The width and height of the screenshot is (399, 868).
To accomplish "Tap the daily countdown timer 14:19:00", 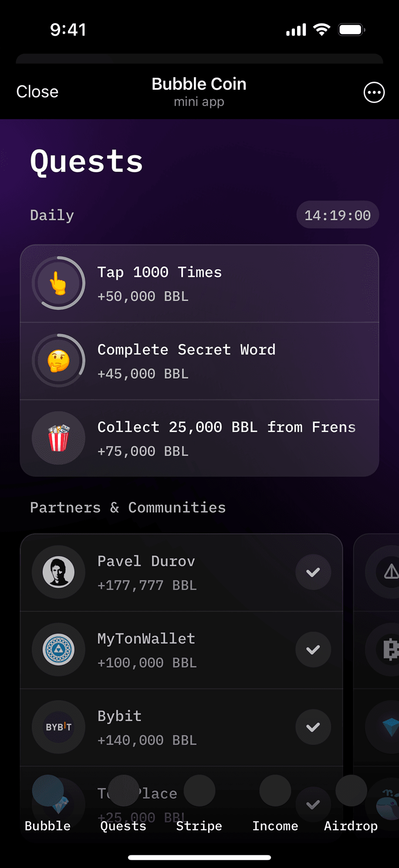I will [x=338, y=215].
